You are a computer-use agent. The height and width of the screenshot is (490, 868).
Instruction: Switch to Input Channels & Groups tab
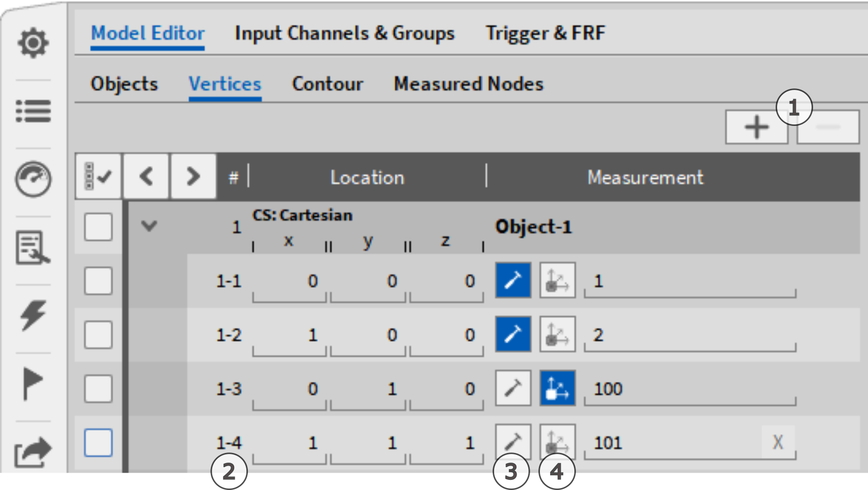coord(344,34)
